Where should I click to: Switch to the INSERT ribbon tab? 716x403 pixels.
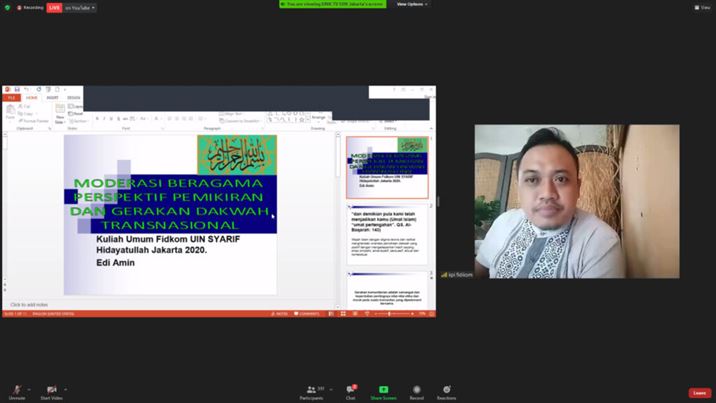click(x=52, y=97)
